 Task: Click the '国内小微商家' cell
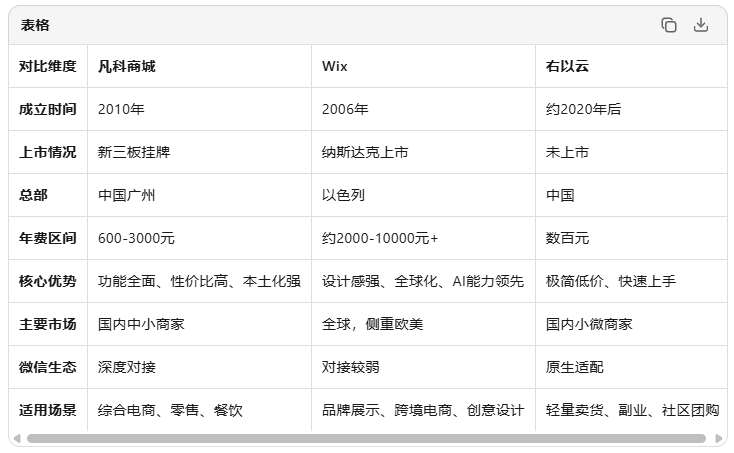631,324
